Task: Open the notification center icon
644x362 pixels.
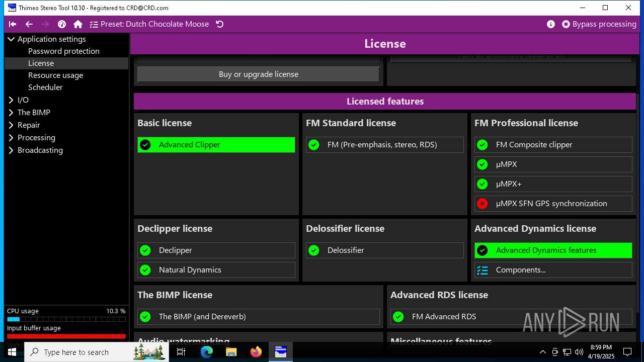Action: tap(627, 352)
